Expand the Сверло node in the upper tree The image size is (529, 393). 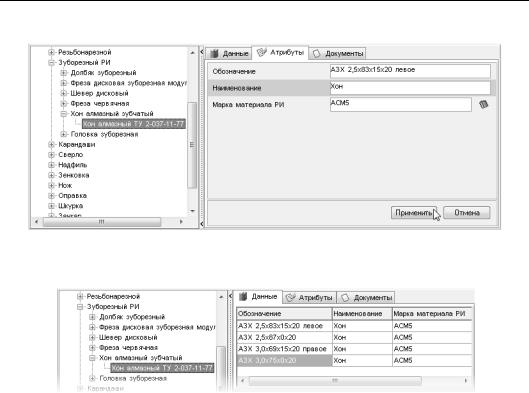(x=51, y=155)
